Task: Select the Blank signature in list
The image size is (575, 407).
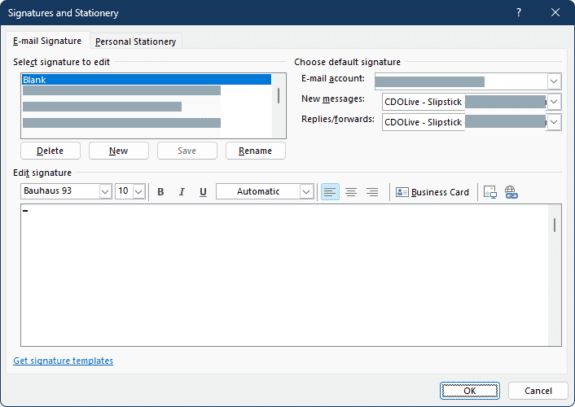Action: (146, 80)
